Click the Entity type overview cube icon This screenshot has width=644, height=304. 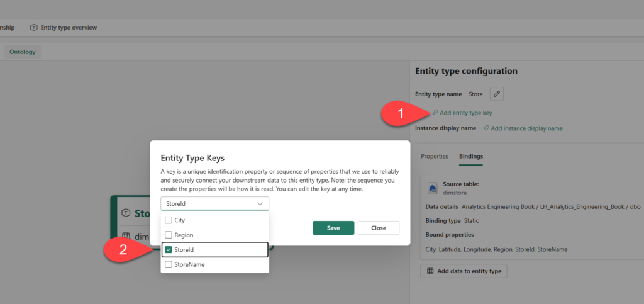tap(34, 28)
